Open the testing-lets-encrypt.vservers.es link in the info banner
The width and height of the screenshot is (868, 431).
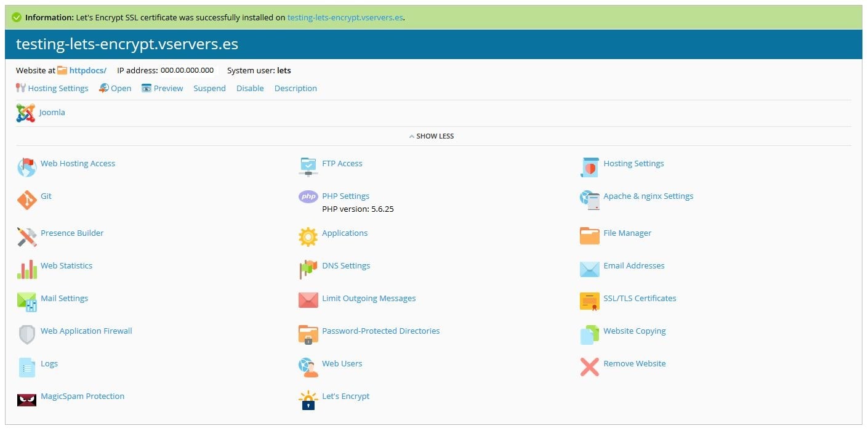[x=345, y=17]
